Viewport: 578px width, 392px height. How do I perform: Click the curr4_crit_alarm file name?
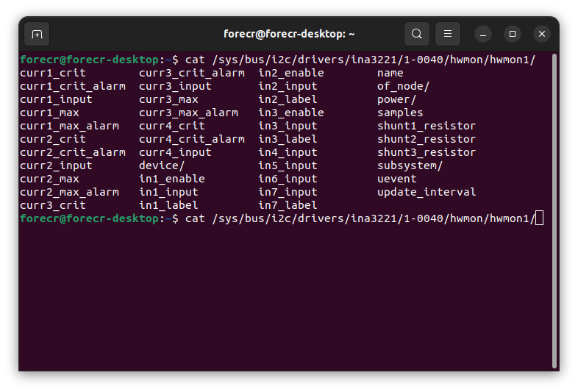tap(192, 139)
